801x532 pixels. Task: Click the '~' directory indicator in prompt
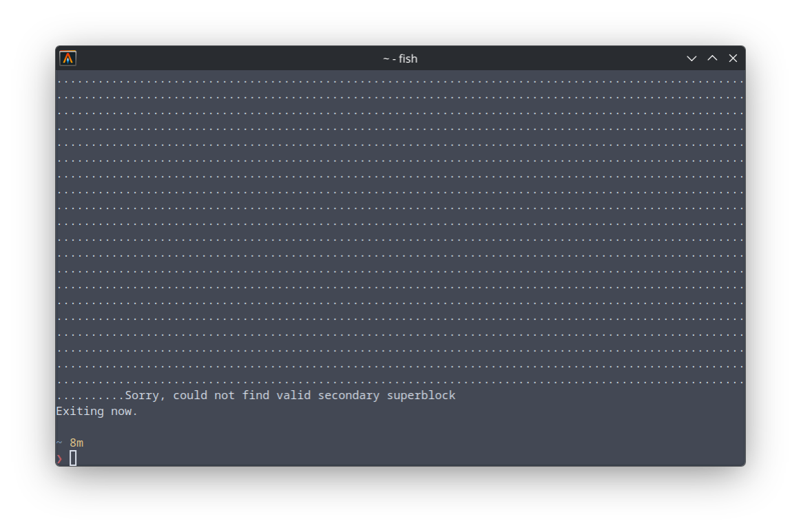59,442
